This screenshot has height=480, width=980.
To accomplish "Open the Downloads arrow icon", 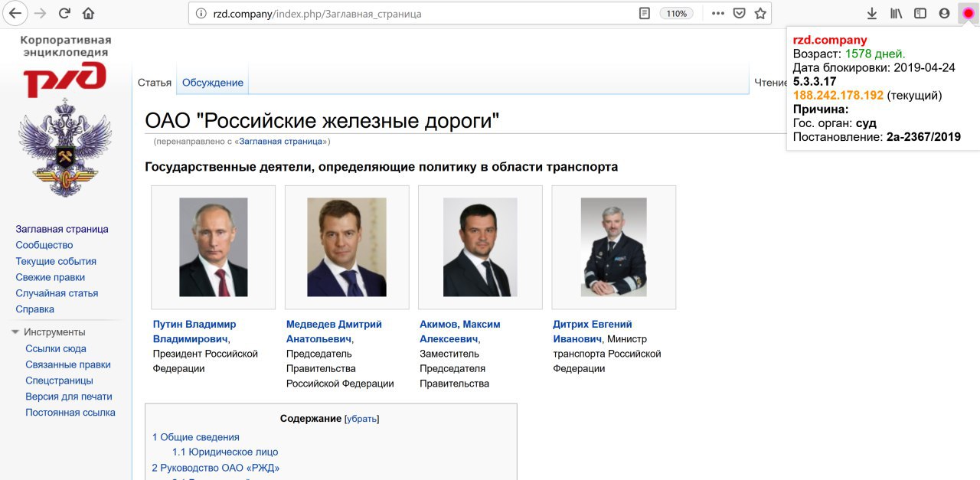I will (x=871, y=13).
